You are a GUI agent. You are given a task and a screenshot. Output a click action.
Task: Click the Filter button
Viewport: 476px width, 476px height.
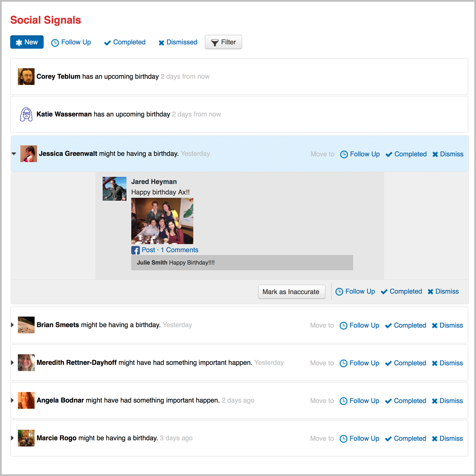tap(223, 42)
